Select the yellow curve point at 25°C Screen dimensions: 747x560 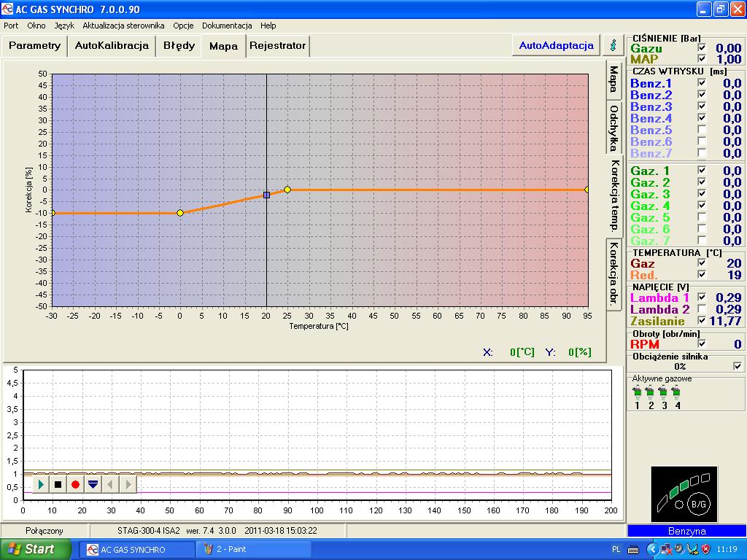(287, 190)
